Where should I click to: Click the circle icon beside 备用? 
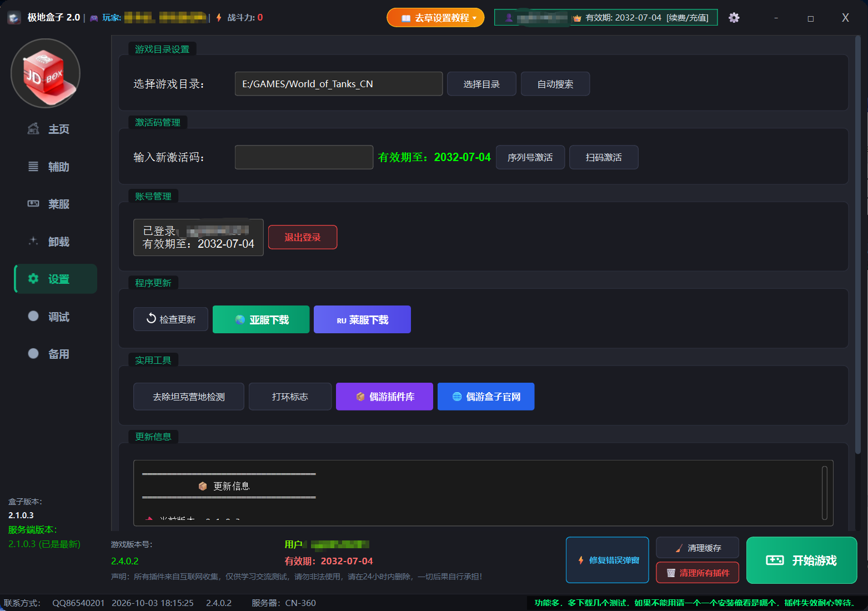33,353
